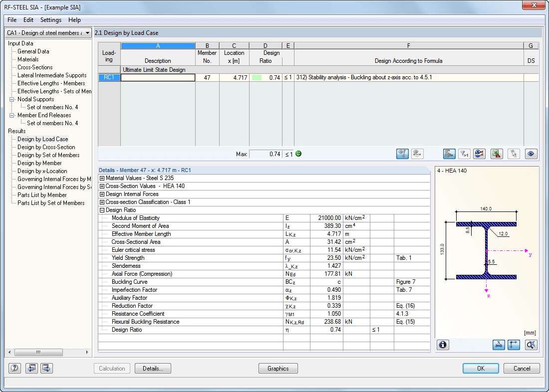
Task: Click the Calculation button
Action: click(x=112, y=368)
